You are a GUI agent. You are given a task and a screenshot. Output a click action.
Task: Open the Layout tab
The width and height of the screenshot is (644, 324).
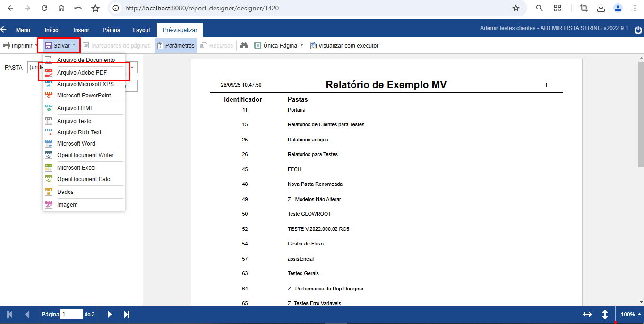(141, 30)
